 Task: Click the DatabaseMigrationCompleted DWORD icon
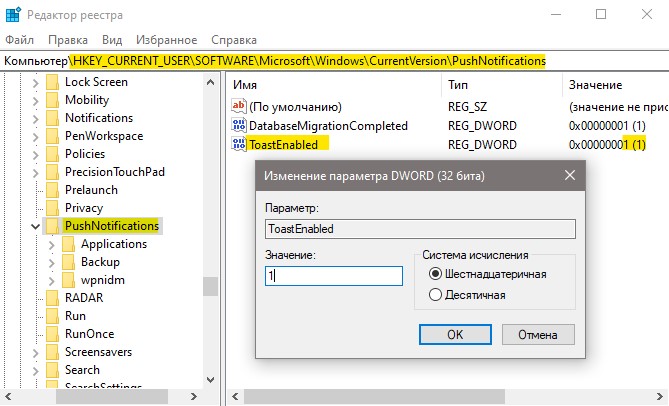pos(239,125)
